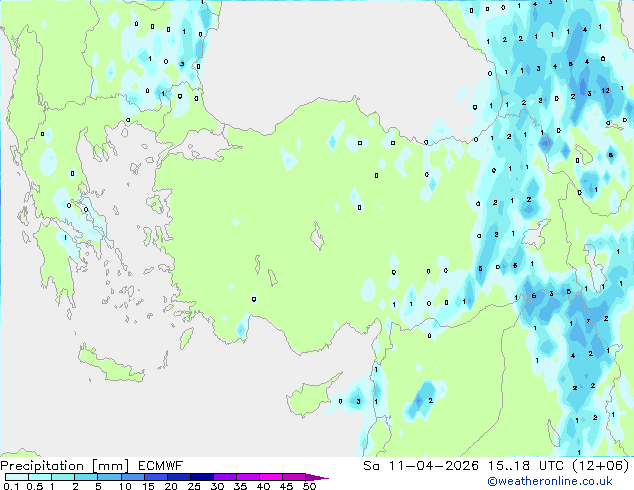
Task: Click the legend label '10'
Action: 125,486
